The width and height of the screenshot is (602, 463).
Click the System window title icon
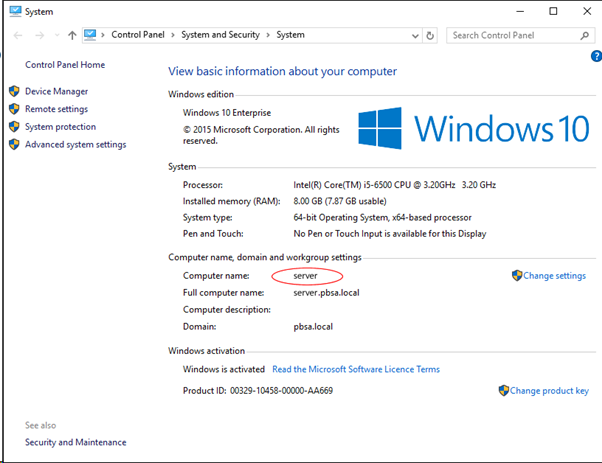pos(11,11)
